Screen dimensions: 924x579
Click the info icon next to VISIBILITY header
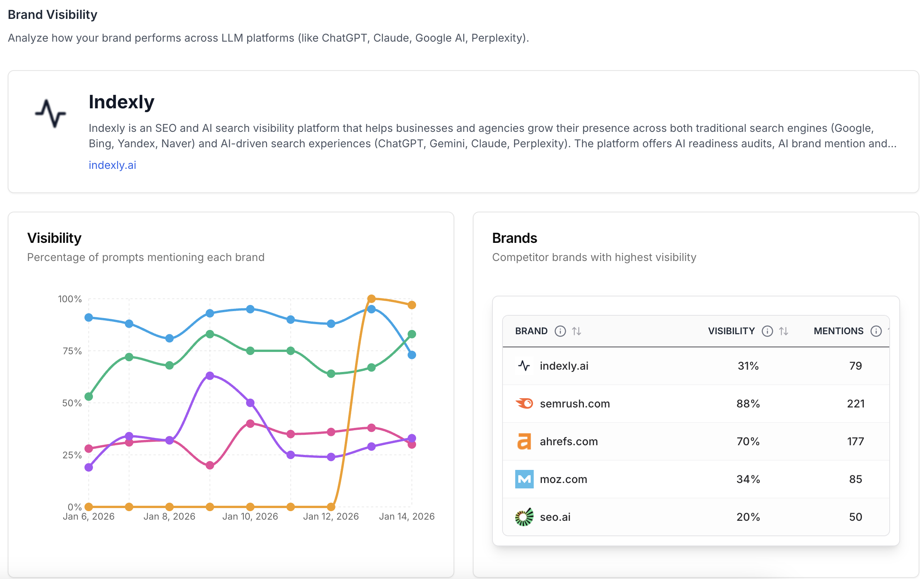(x=767, y=331)
